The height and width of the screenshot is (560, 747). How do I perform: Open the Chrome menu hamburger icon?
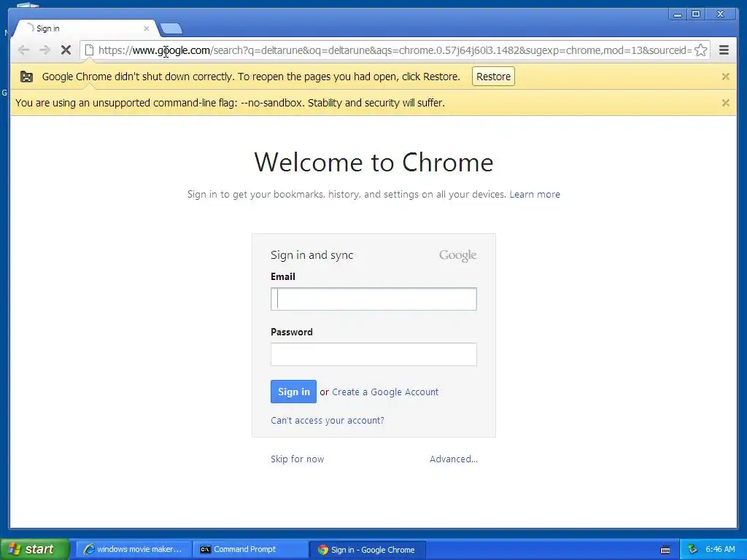click(724, 50)
